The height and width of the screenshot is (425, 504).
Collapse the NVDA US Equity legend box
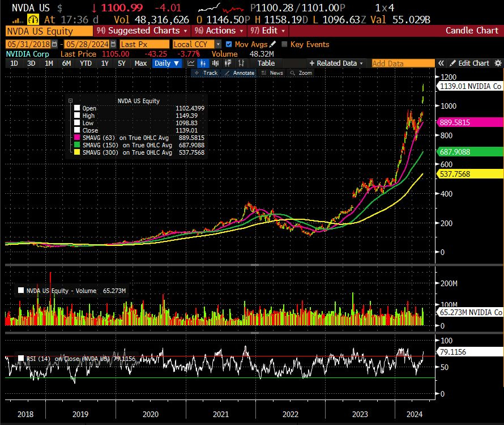pos(70,101)
